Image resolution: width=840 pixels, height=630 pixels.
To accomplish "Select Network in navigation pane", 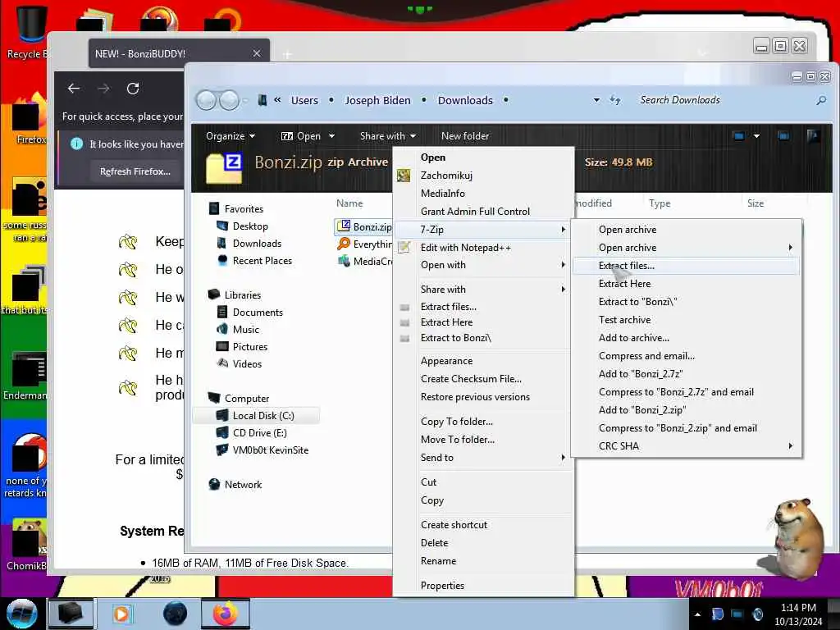I will pyautogui.click(x=235, y=484).
